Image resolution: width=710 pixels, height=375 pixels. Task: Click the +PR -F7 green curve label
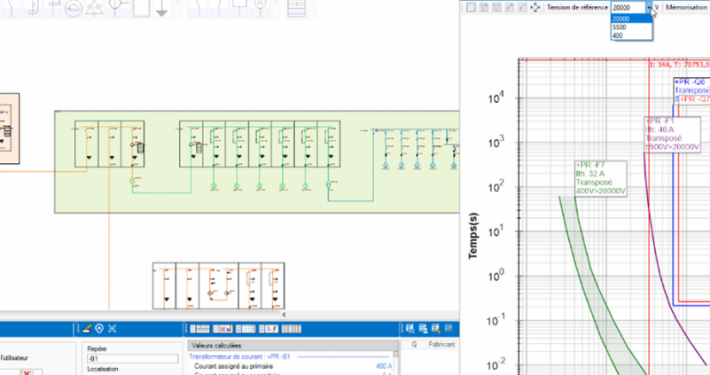pyautogui.click(x=601, y=178)
